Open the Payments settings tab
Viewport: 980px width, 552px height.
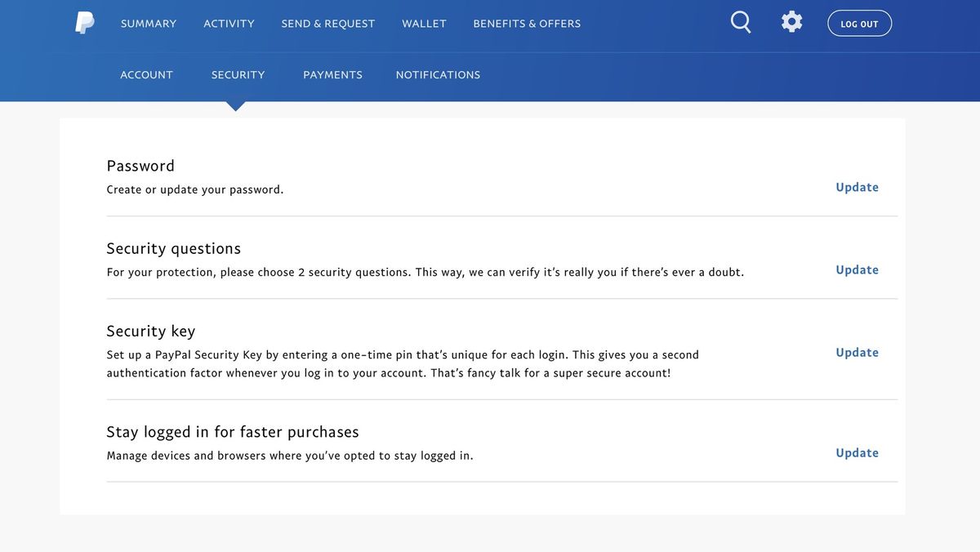(332, 74)
